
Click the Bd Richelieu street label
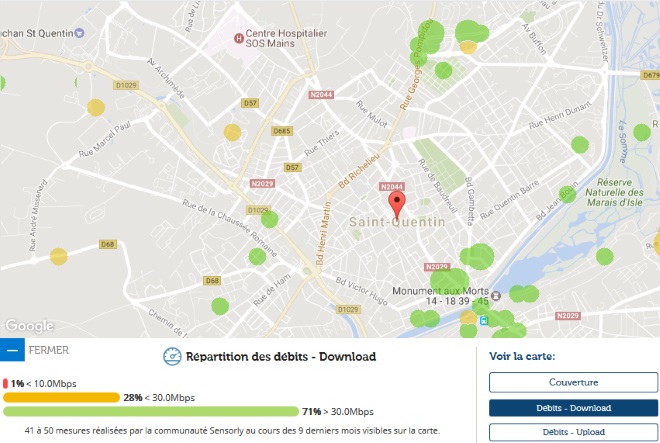(359, 170)
